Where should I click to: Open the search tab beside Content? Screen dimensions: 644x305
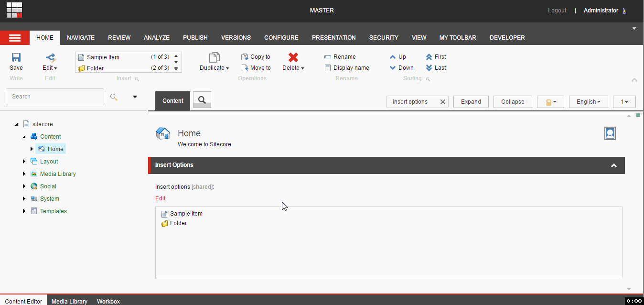tap(201, 100)
